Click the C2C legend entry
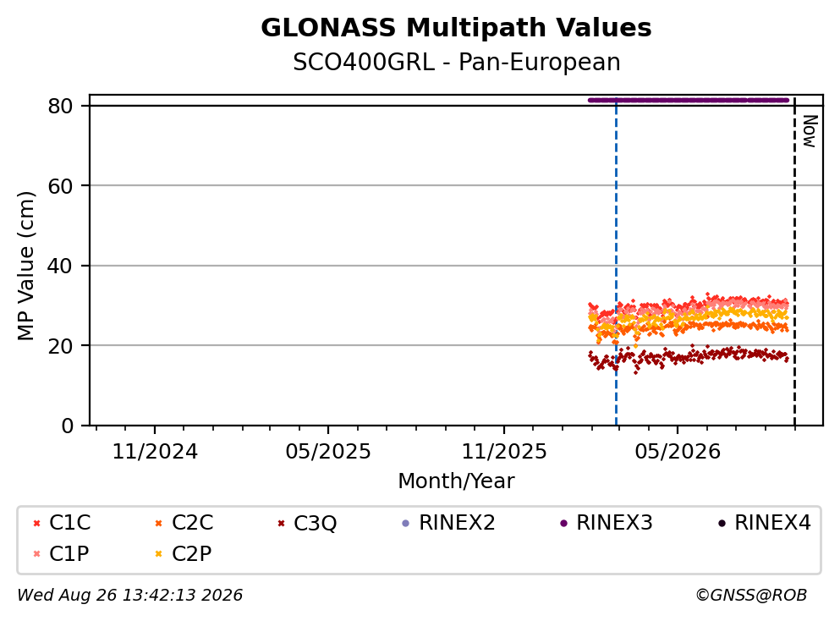Viewport: 840px width, 621px height. pyautogui.click(x=184, y=522)
